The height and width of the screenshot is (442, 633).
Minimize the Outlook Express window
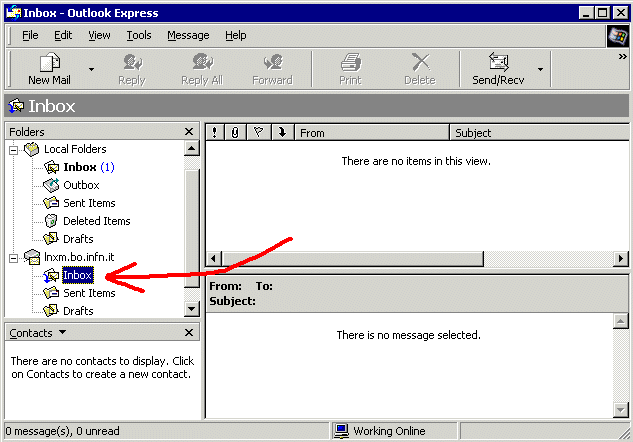coord(586,13)
